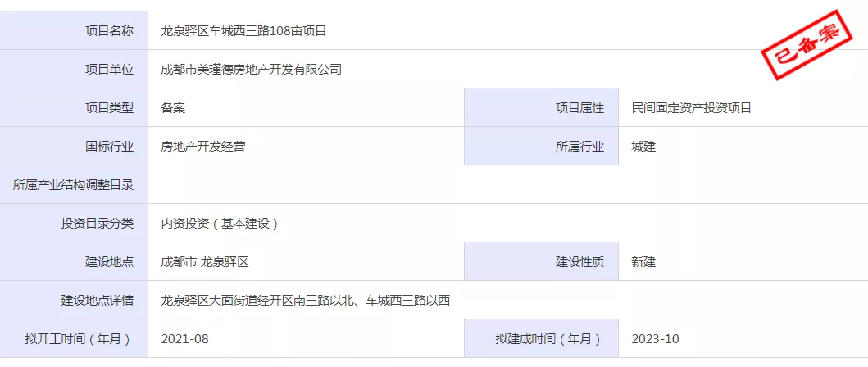Click the 拟建成时间 date 2023-10
This screenshot has width=868, height=367.
(655, 339)
